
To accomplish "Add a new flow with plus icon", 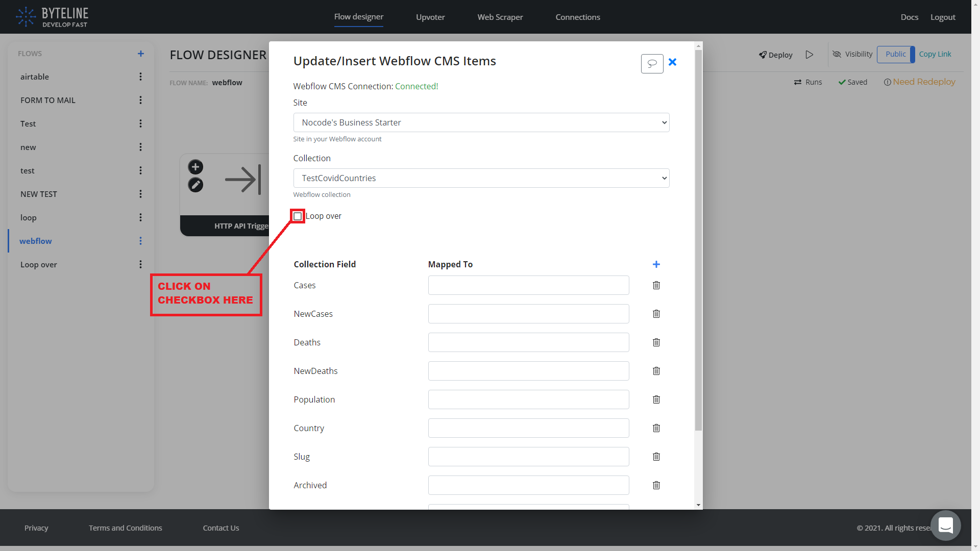I will (141, 54).
